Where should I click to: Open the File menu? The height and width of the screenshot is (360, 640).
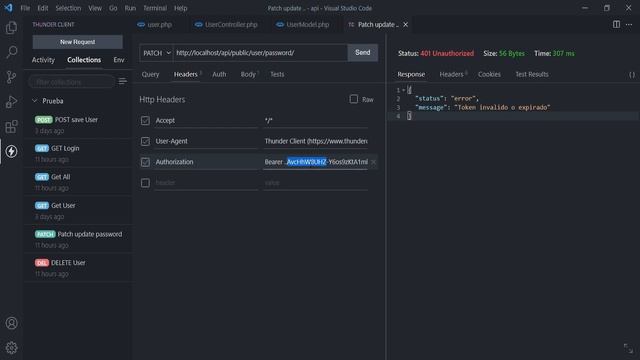pyautogui.click(x=25, y=8)
